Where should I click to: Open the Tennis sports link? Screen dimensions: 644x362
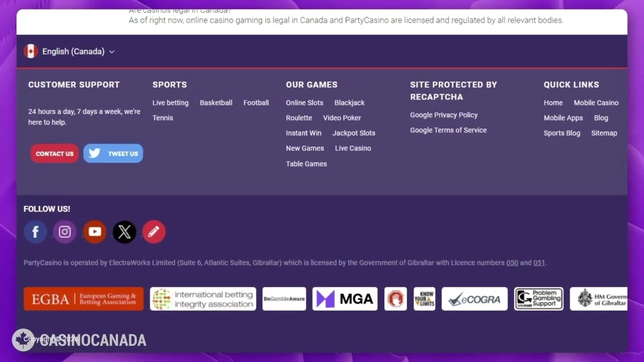[x=163, y=118]
